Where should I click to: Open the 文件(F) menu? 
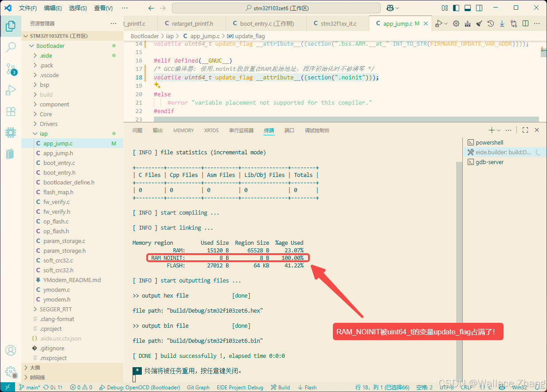click(27, 8)
